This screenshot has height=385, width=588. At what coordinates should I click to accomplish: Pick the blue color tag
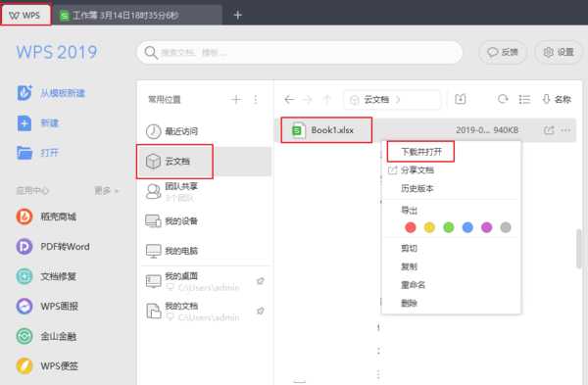[467, 227]
